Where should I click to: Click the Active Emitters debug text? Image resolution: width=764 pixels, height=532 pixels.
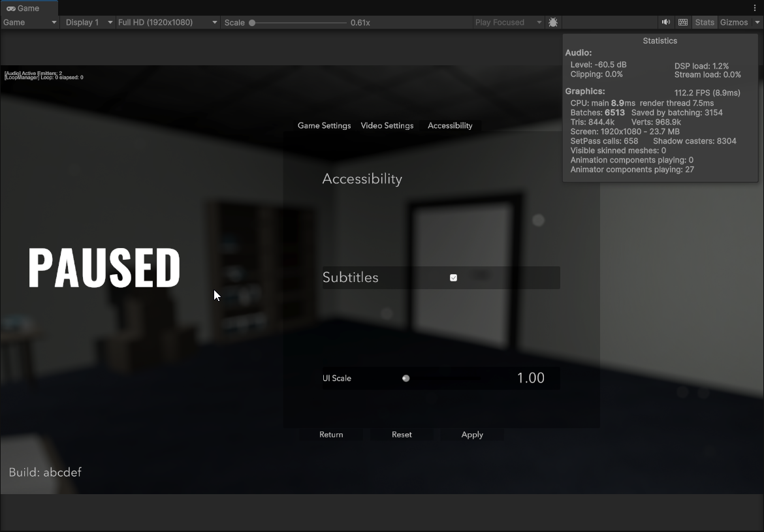(x=33, y=73)
